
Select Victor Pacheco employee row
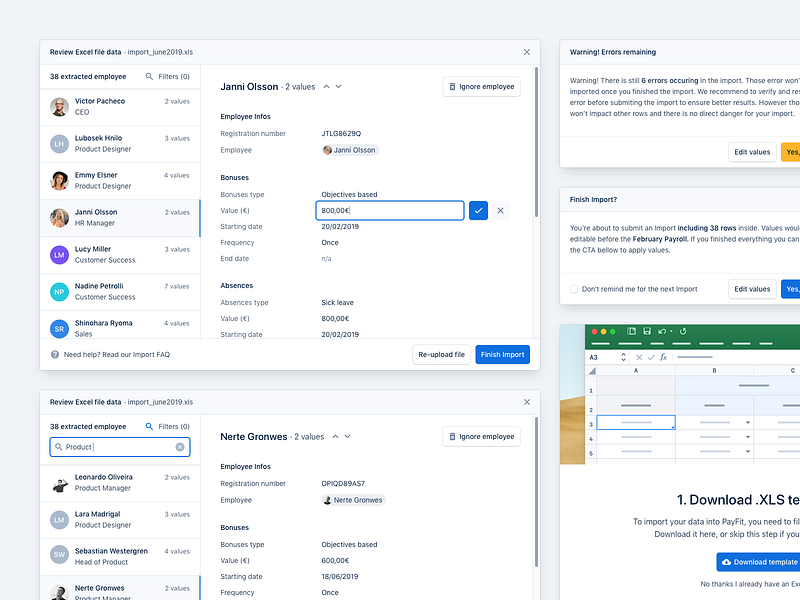click(120, 107)
